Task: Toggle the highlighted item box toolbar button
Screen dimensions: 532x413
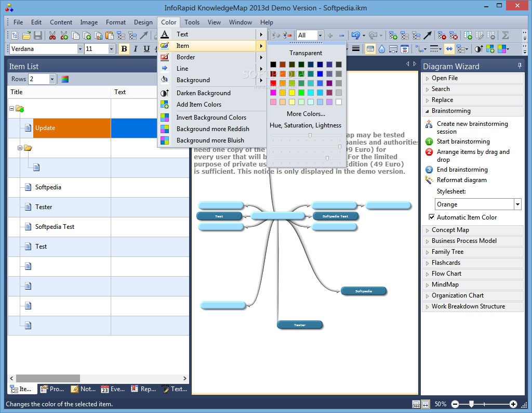Action: pyautogui.click(x=370, y=49)
